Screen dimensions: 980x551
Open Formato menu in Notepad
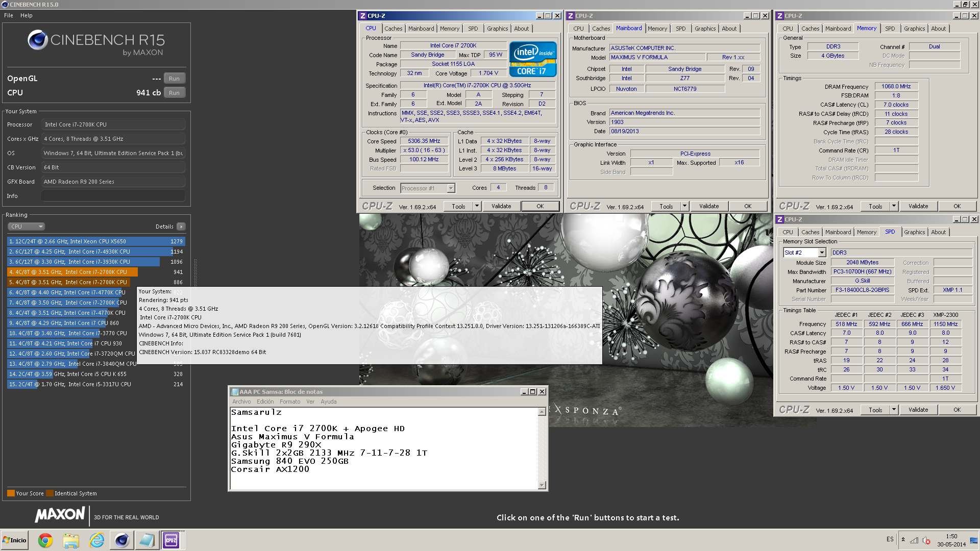click(x=290, y=402)
